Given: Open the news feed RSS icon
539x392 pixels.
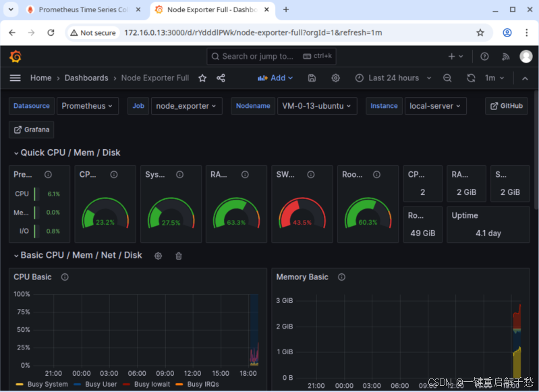Looking at the screenshot, I should (506, 57).
